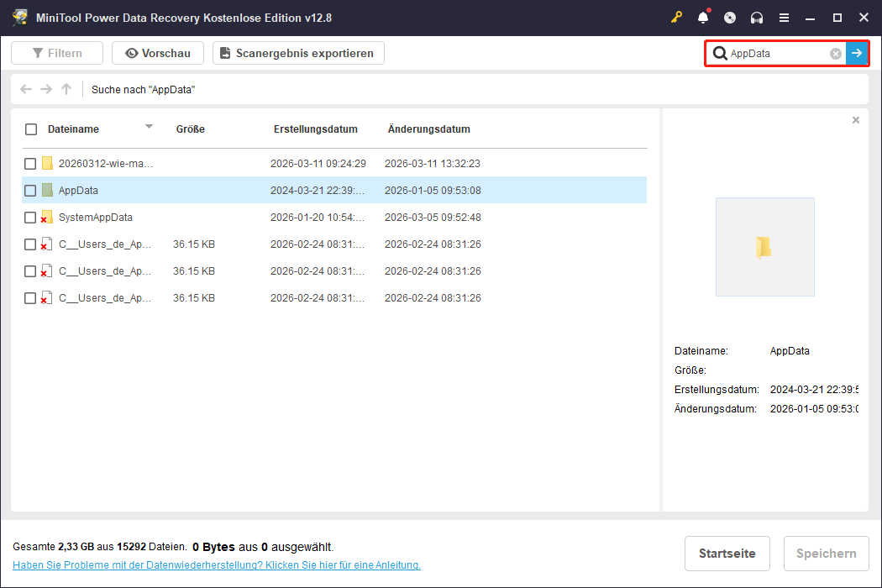
Task: Check the select-all checkbox in the header
Action: tap(30, 129)
